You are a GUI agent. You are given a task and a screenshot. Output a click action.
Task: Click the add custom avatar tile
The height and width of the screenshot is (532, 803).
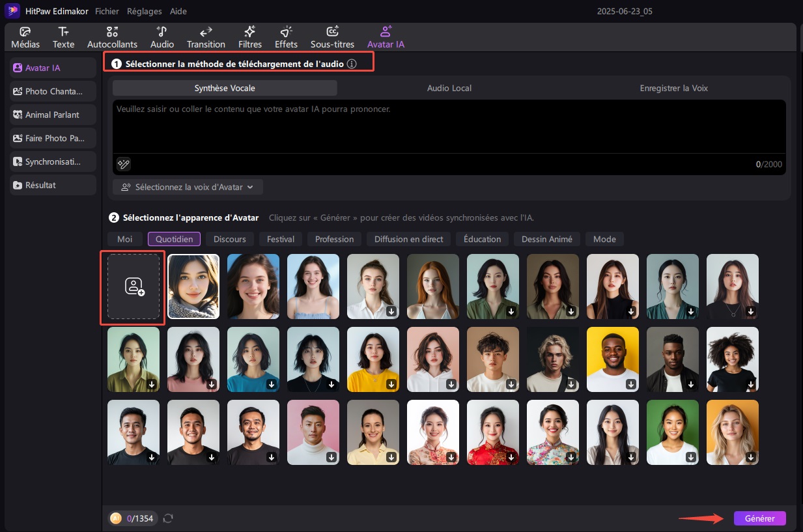tap(134, 287)
